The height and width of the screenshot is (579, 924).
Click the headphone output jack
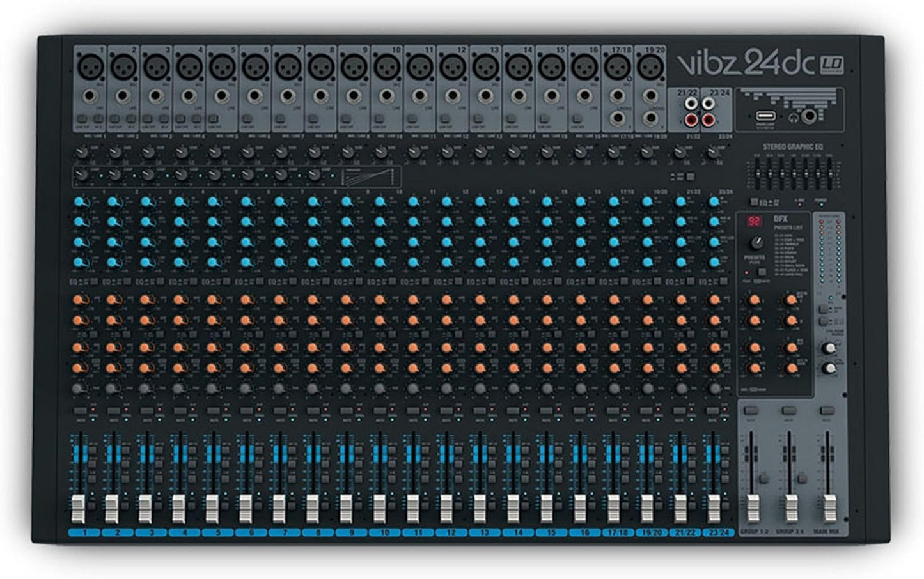pyautogui.click(x=811, y=116)
